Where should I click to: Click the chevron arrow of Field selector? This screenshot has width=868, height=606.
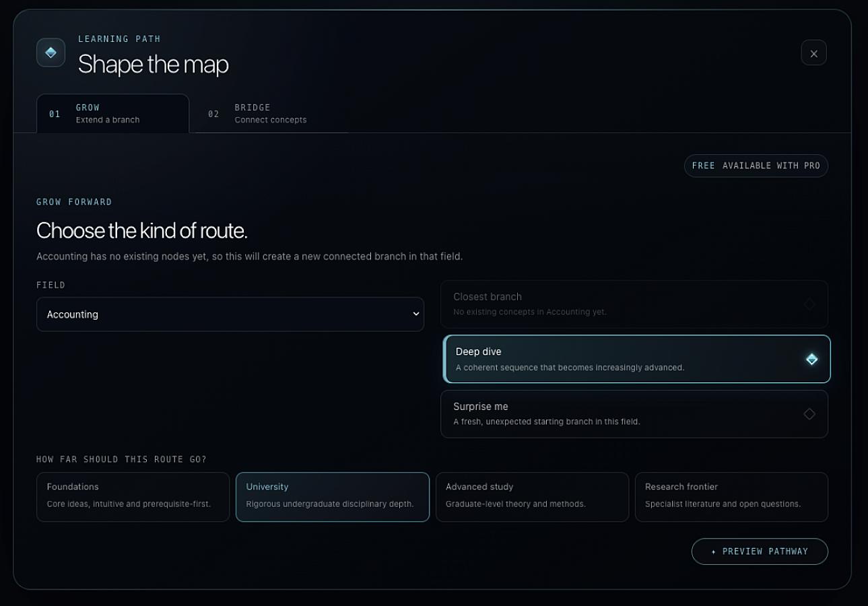tap(415, 314)
